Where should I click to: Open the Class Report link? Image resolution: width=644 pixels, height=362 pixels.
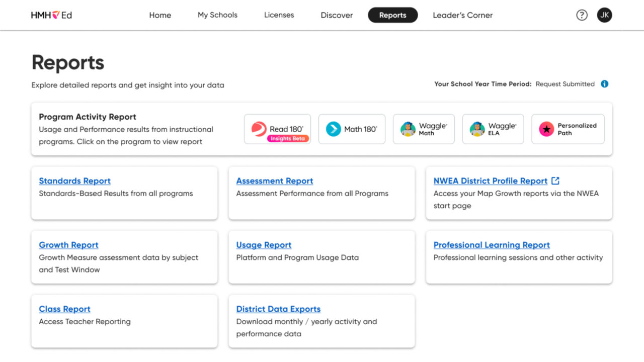pos(64,309)
